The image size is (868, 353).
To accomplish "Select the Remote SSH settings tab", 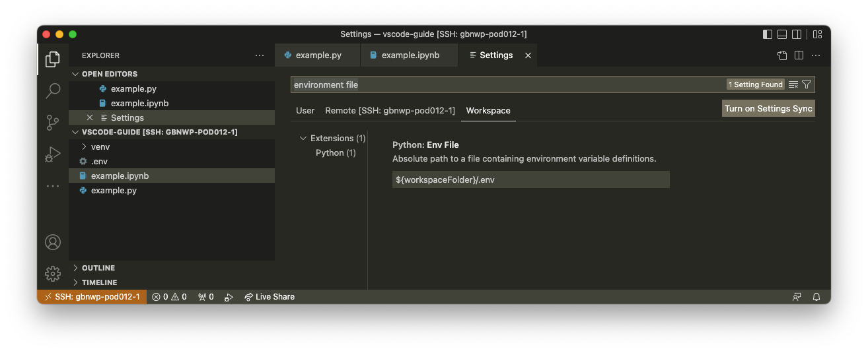I will 390,110.
